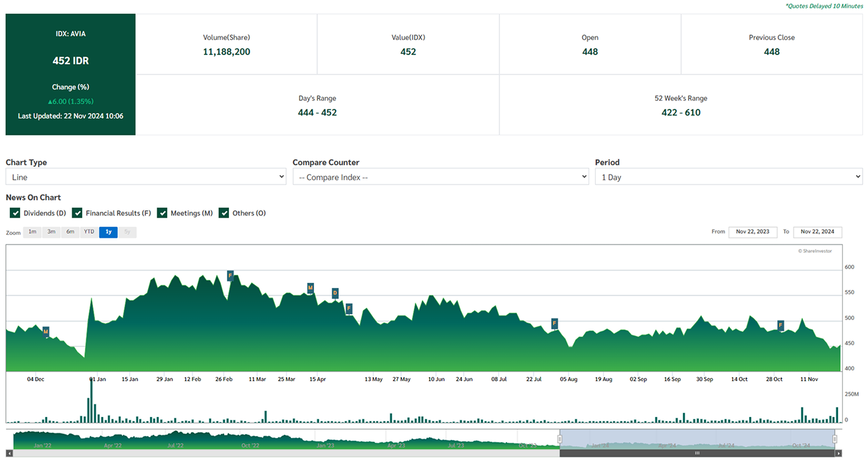Click the D dividend marker on chart
The image size is (868, 470).
(x=334, y=293)
